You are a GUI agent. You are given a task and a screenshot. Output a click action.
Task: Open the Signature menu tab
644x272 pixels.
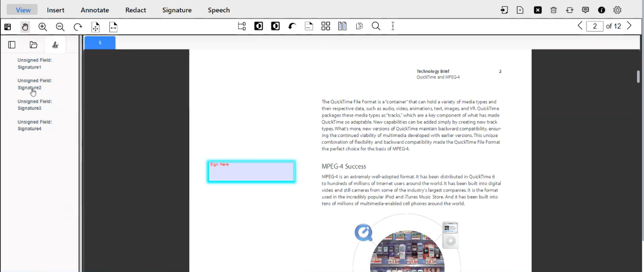tap(177, 10)
